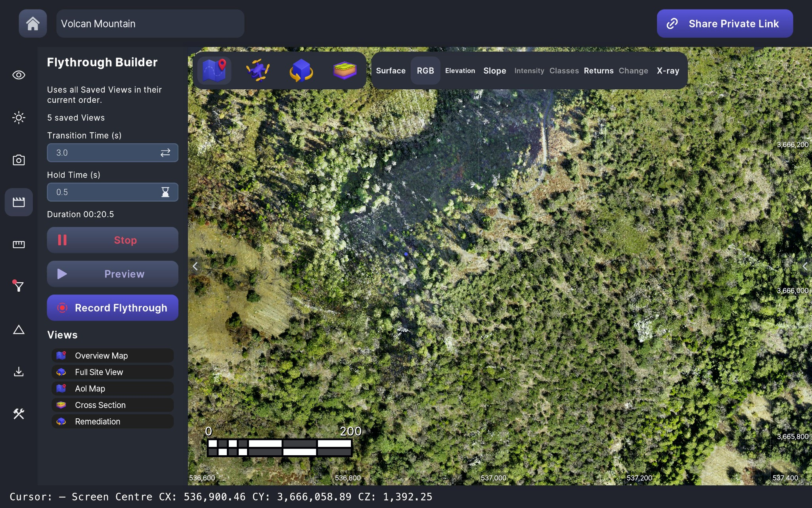This screenshot has height=508, width=812.
Task: Click the Views section heading
Action: (62, 335)
